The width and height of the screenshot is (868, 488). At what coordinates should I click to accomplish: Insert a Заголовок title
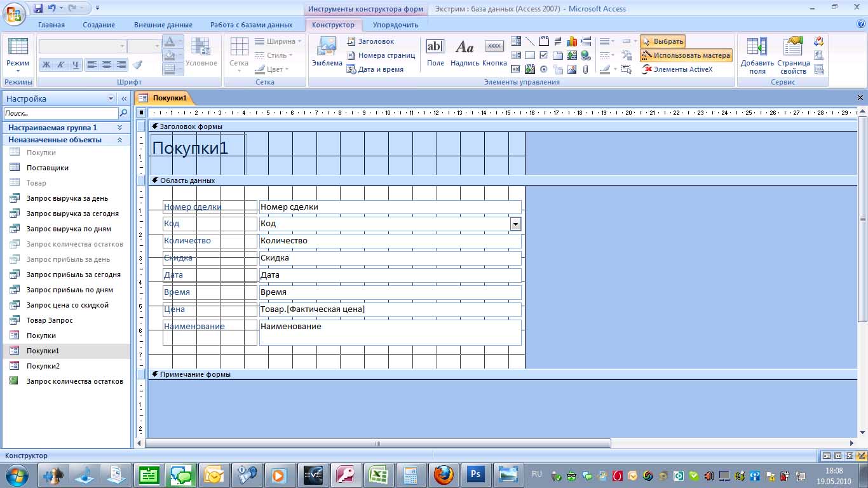[x=371, y=41]
